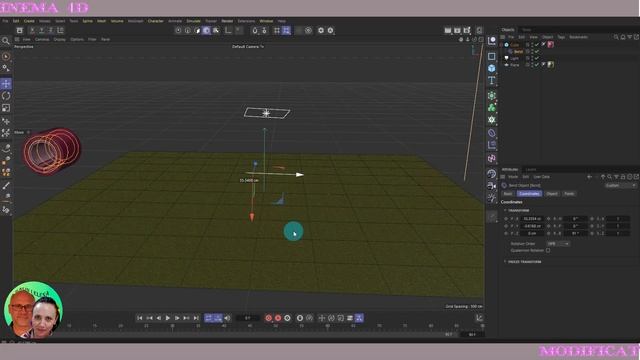Open the light objects icon in palette
Image resolution: width=640 pixels, height=360 pixels.
point(492,198)
